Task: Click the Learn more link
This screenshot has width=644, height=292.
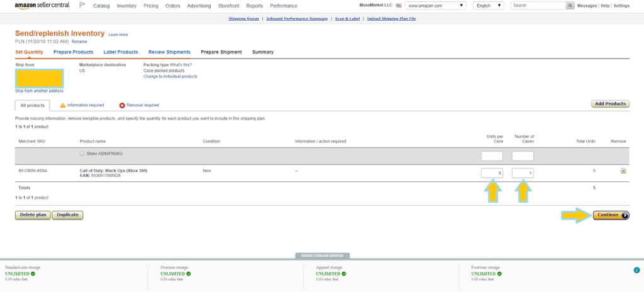Action: [118, 35]
